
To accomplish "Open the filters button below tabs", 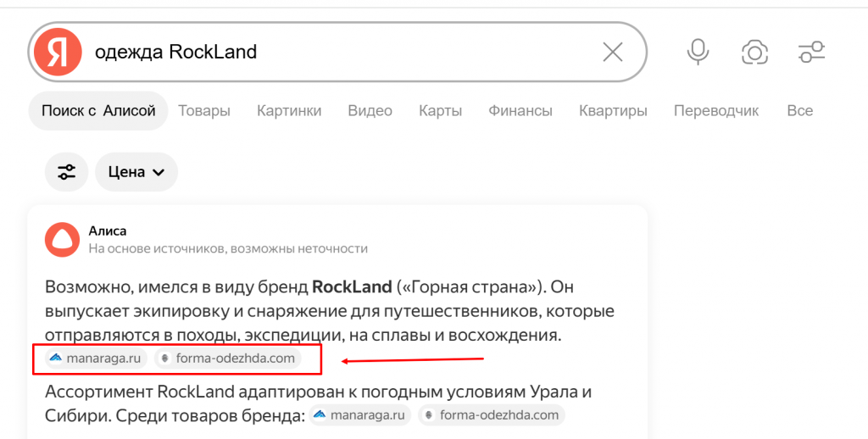I will point(66,172).
